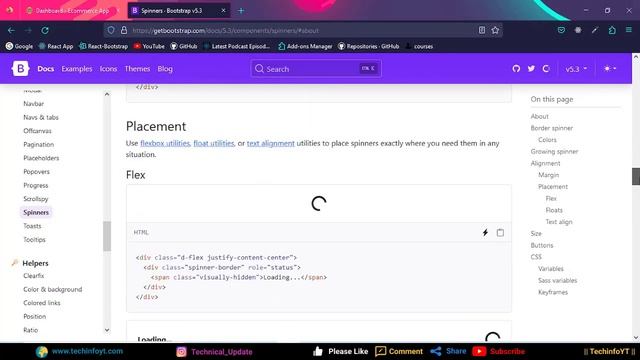The image size is (640, 360).
Task: Open Offcanvas in the sidebar
Action: [x=37, y=131]
